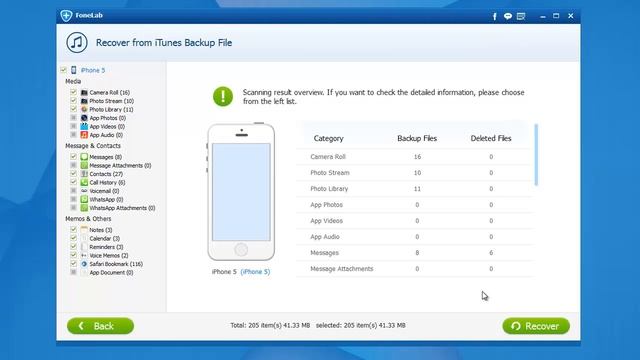Click the blue (iPhone 5) link under phone

[x=255, y=272]
